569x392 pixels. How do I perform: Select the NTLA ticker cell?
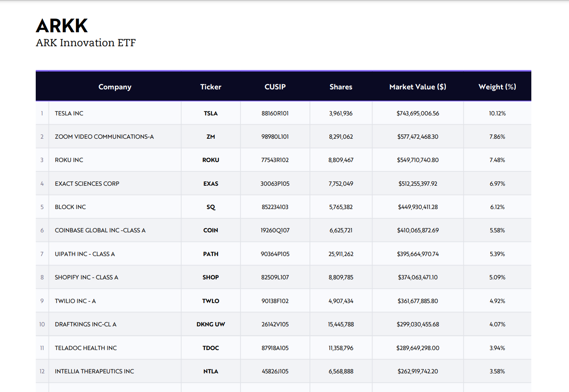coord(211,371)
